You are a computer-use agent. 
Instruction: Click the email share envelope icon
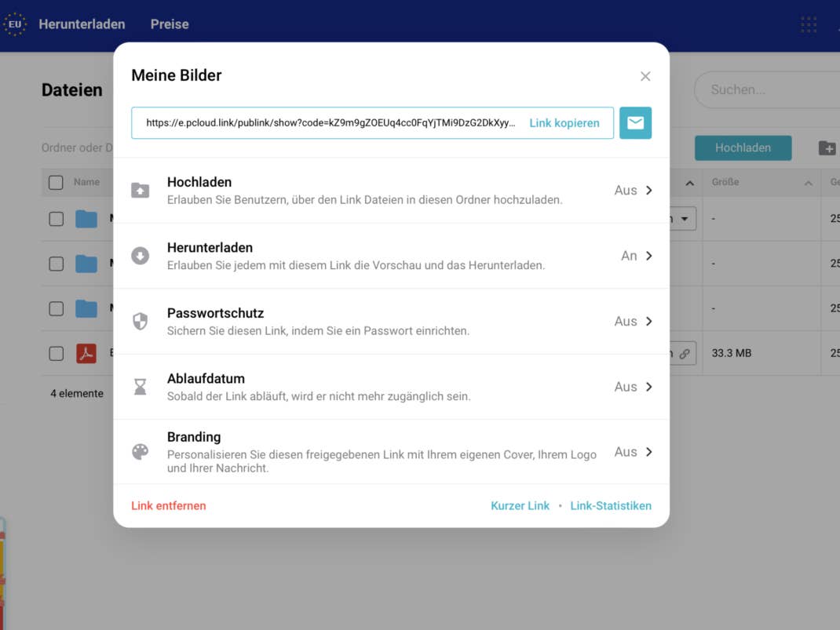click(635, 123)
